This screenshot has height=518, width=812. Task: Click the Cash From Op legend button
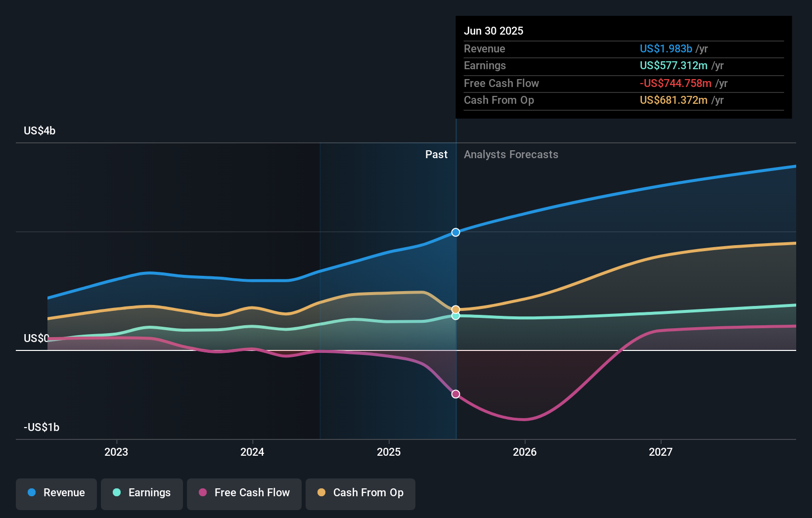(x=360, y=494)
